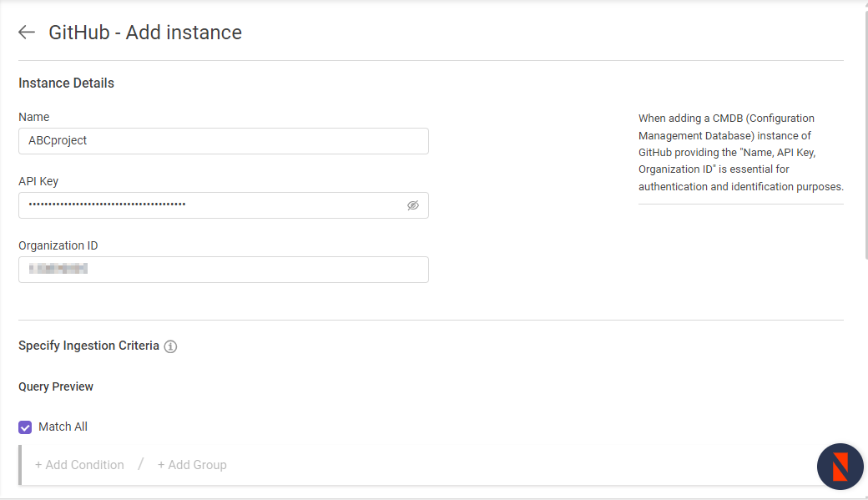Open info icon beside Specify Ingestion Criteria

170,346
